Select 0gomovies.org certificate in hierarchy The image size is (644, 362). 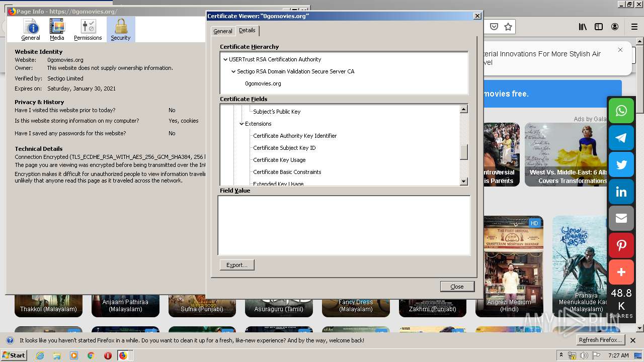(263, 83)
